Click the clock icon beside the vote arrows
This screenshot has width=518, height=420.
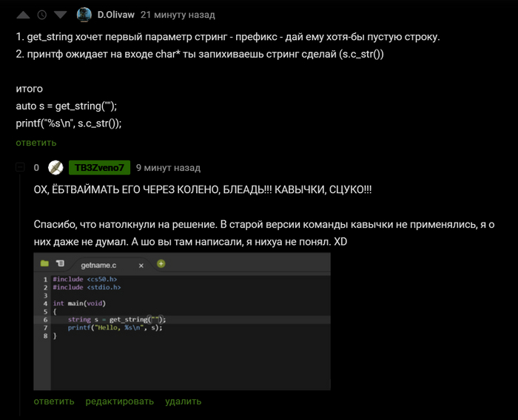click(x=41, y=15)
